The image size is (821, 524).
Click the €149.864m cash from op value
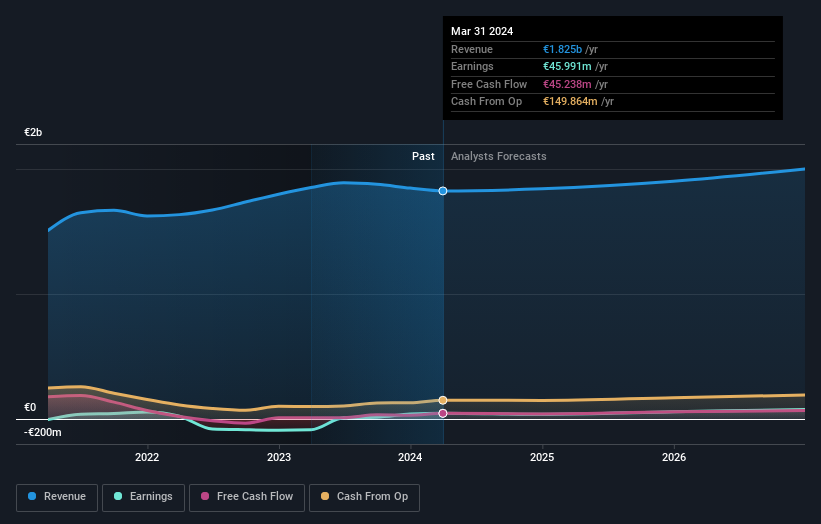[570, 102]
